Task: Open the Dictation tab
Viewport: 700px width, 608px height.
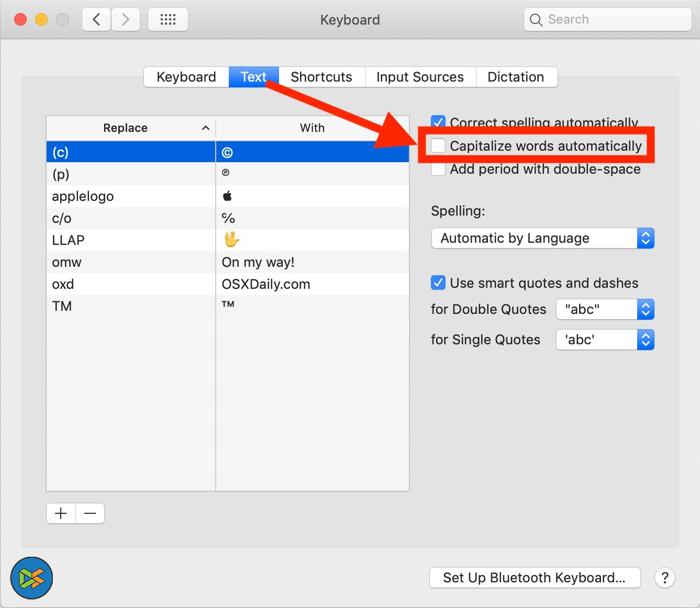Action: 516,77
